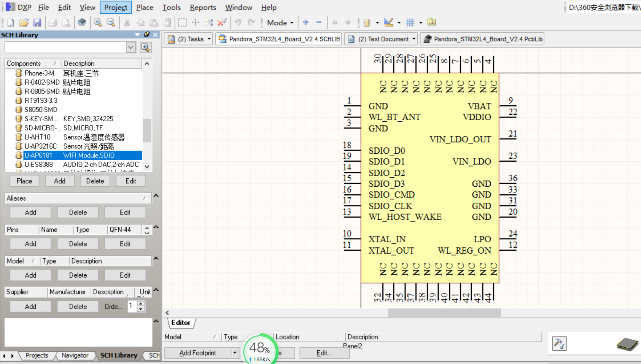This screenshot has width=641, height=364.
Task: Open the Project menu
Action: 116,7
